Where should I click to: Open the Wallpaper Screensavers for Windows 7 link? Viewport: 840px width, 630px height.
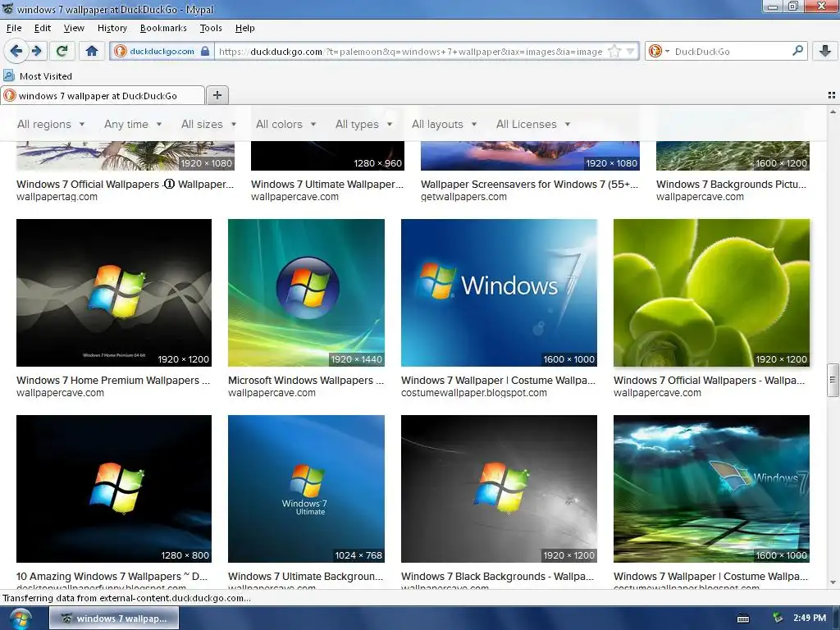click(529, 185)
